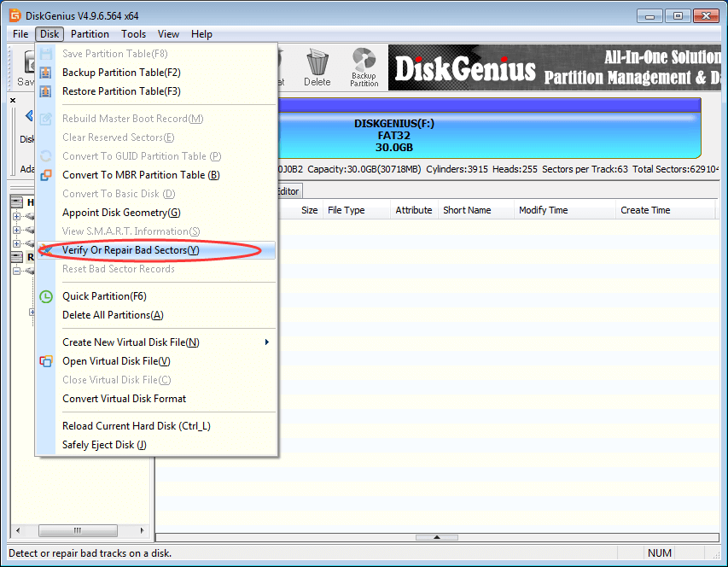Click the Capacity:30.0GB(30718MB) disk info text

(x=364, y=169)
